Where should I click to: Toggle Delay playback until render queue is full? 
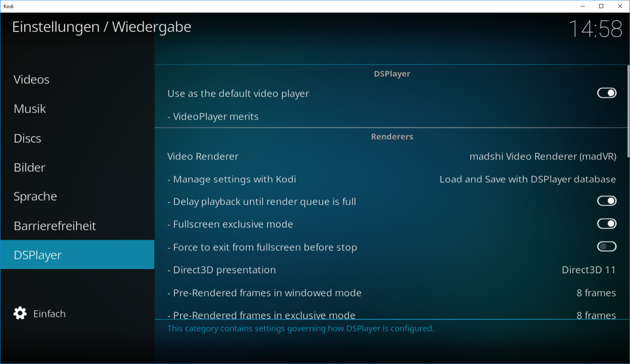pos(606,201)
